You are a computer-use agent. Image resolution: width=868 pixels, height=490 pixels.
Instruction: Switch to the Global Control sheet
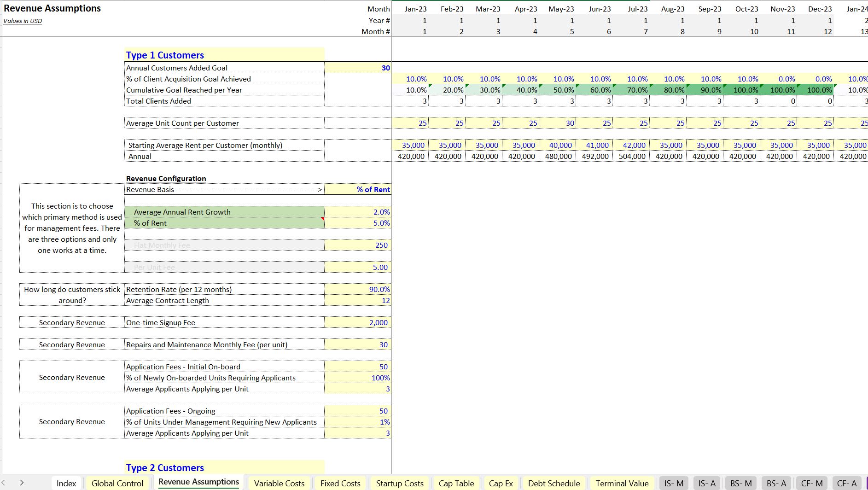[117, 483]
